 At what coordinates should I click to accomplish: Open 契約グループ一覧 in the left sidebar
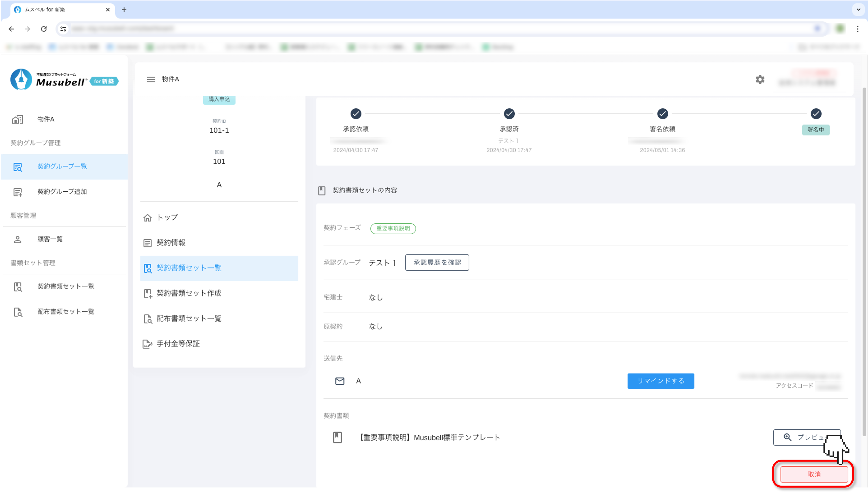[62, 166]
